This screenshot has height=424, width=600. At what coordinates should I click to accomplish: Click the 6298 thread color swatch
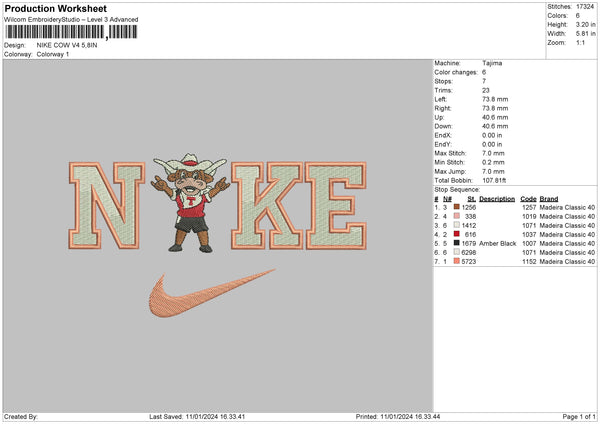click(457, 252)
